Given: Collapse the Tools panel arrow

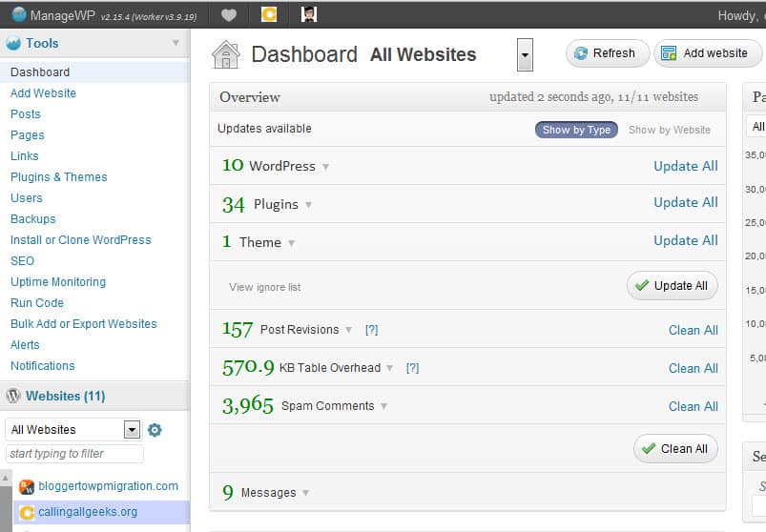Looking at the screenshot, I should coord(176,43).
